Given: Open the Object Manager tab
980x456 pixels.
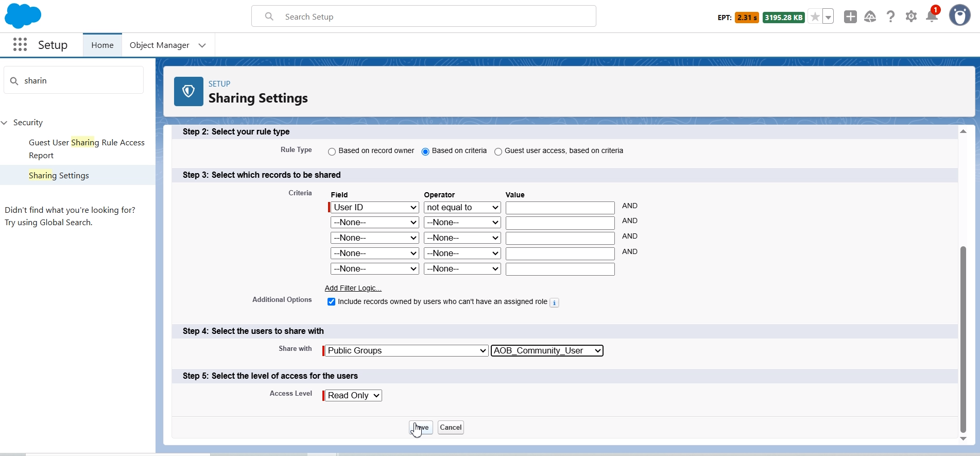Looking at the screenshot, I should tap(160, 45).
